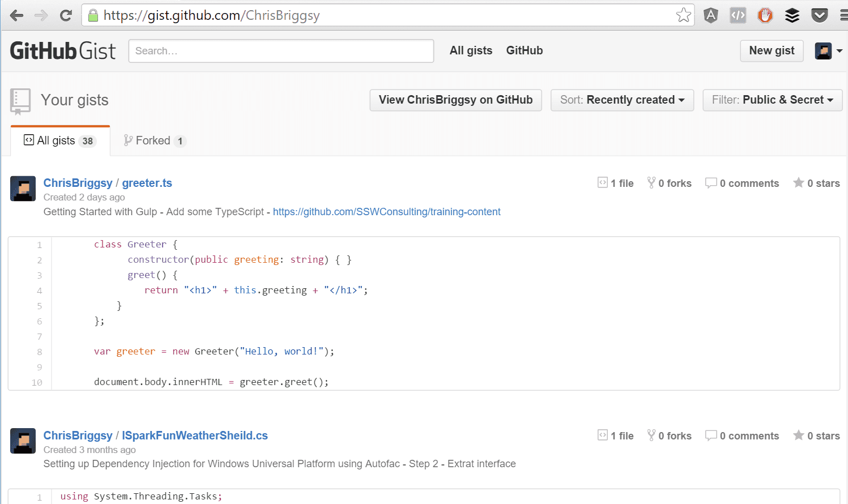Open the Filter Public & Secret dropdown
Screen dimensions: 848x504
coord(772,100)
